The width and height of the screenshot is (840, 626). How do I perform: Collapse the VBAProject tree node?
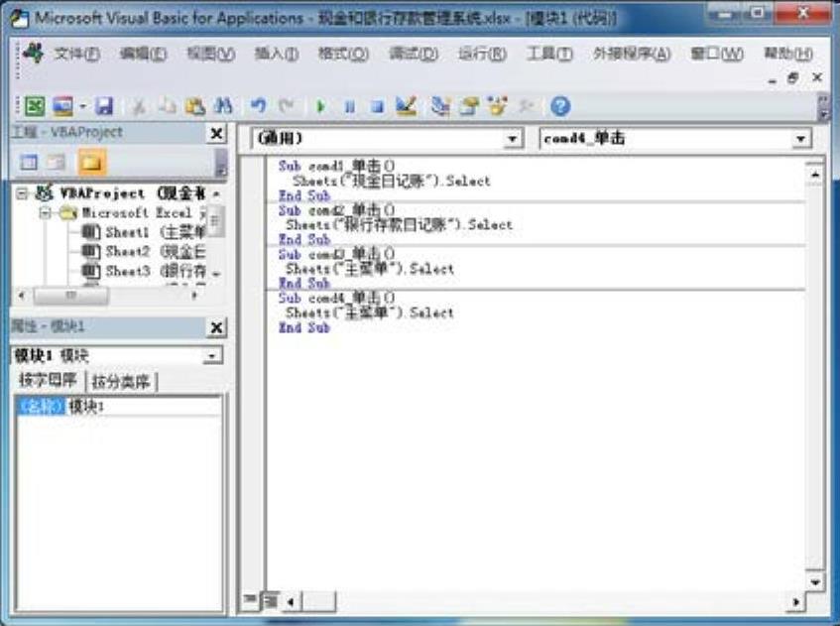[22, 193]
